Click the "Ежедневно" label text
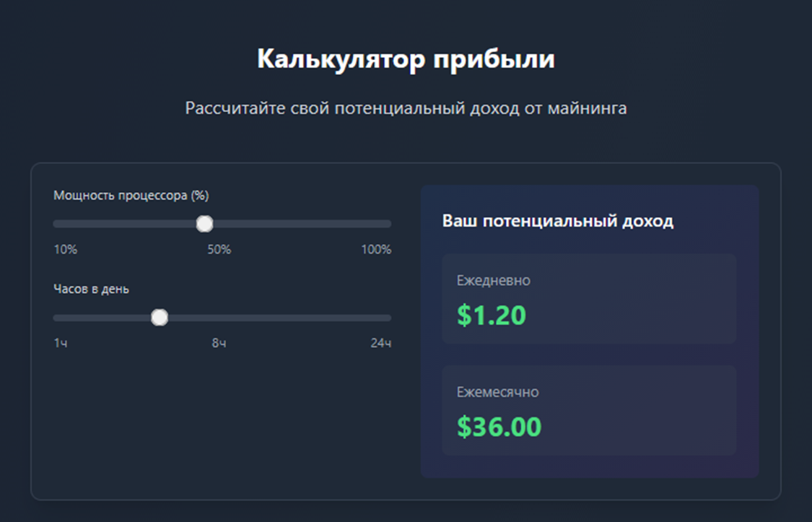 [494, 280]
